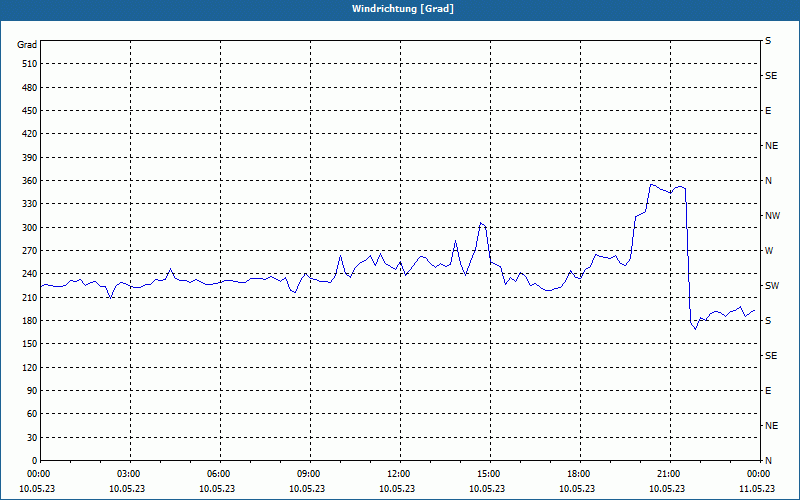The height and width of the screenshot is (500, 800).
Task: Select the y-axis value 210
Action: (30, 297)
